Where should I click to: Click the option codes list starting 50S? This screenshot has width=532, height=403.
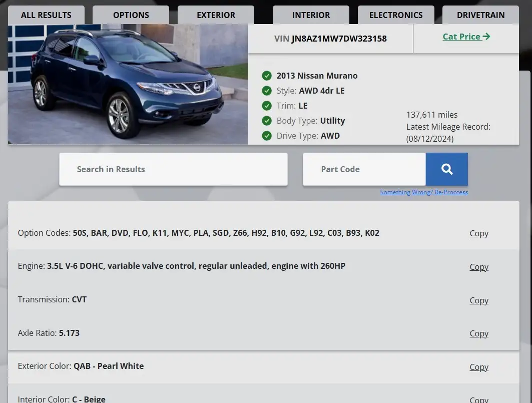pyautogui.click(x=226, y=233)
